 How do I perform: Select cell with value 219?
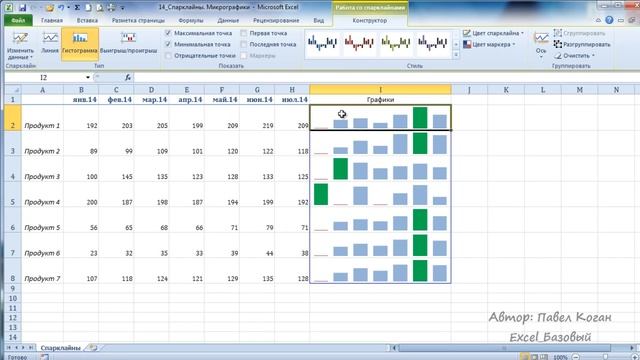point(257,118)
